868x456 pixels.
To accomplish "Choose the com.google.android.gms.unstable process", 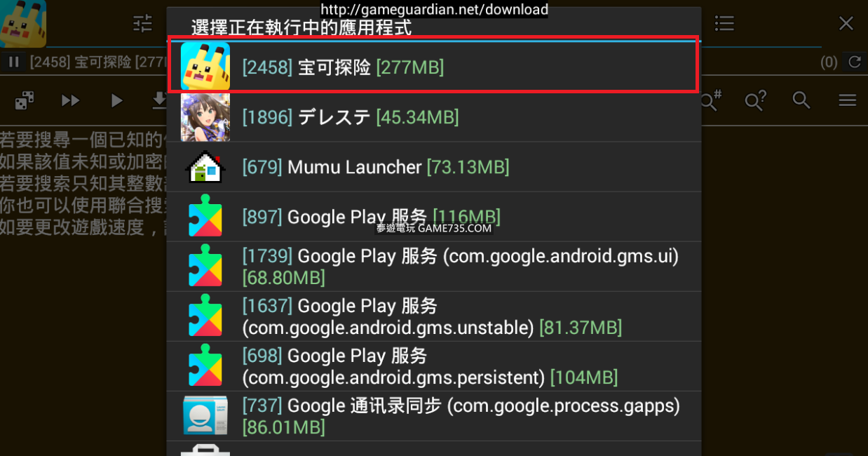I will [x=433, y=316].
